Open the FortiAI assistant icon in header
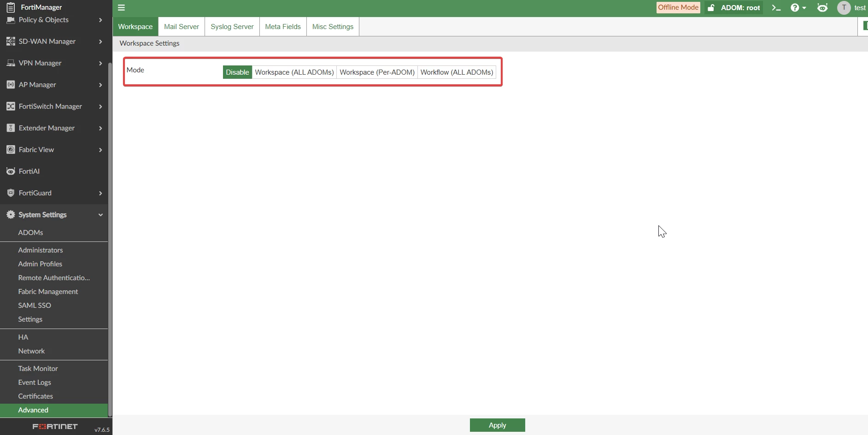This screenshot has width=868, height=435. 822,8
